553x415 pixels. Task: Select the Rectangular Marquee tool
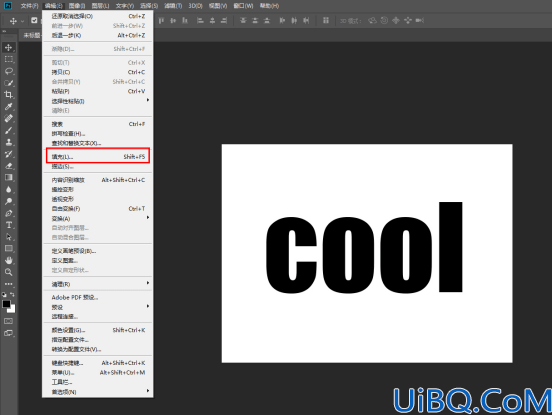[x=9, y=59]
